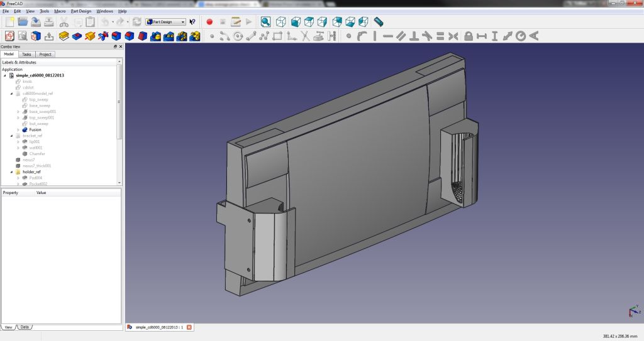Open the macro editor notepad icon
644x341 pixels.
[236, 22]
